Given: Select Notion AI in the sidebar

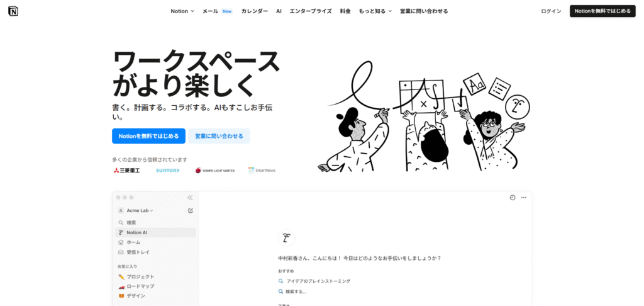Looking at the screenshot, I should pos(155,232).
